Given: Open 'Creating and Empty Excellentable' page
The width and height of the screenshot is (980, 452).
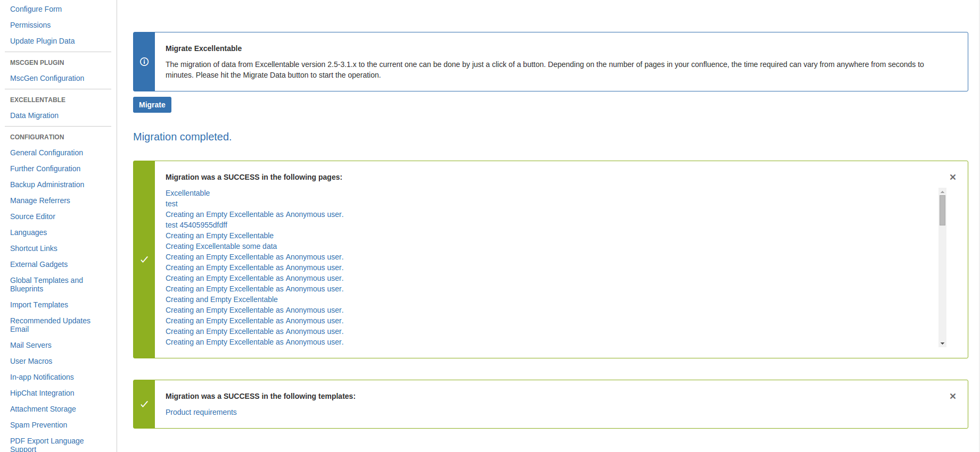Looking at the screenshot, I should (x=221, y=299).
